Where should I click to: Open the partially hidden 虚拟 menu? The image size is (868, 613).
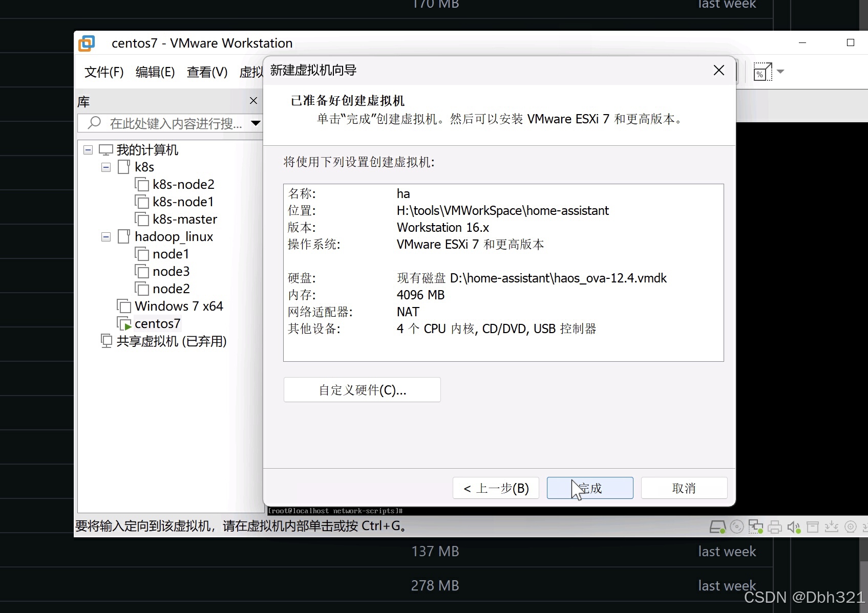[251, 72]
